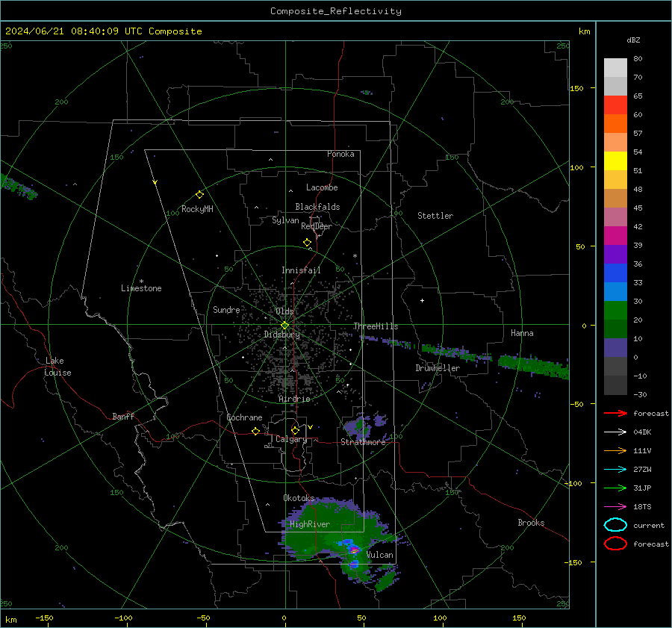Click the cyan 27ZW arrow in legend
Viewport: 672px width, 628px height.
click(615, 470)
